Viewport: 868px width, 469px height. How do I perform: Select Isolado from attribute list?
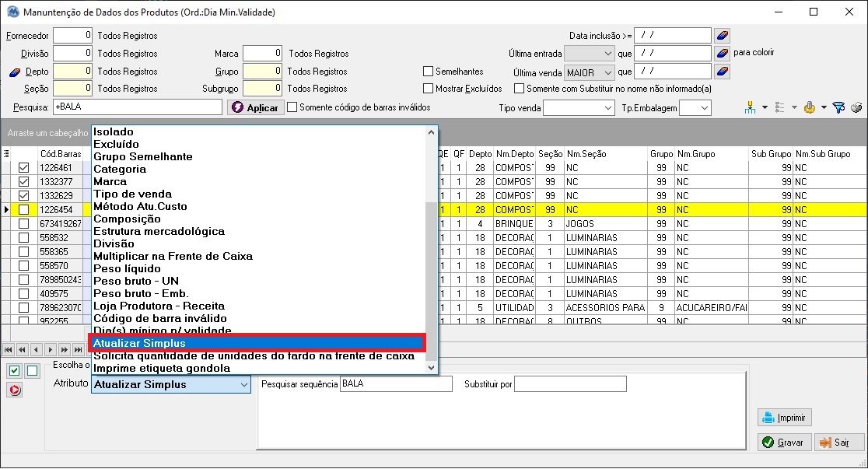click(113, 131)
